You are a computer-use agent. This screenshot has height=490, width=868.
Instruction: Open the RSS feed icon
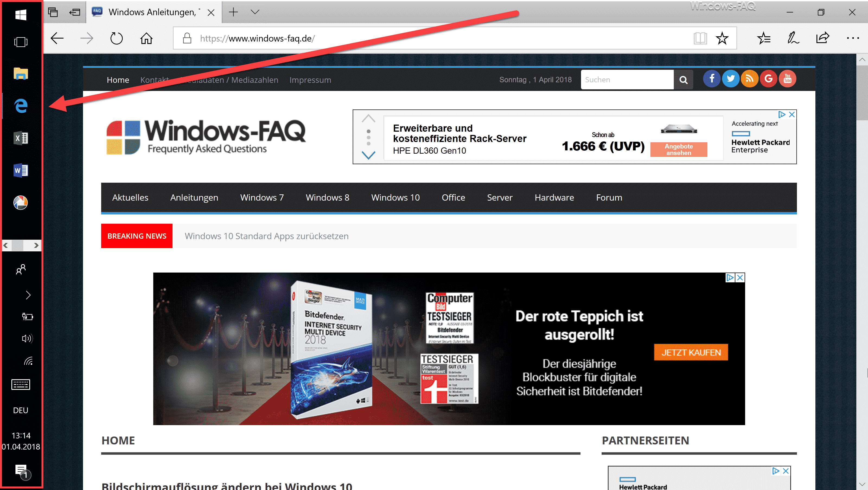[x=749, y=79]
